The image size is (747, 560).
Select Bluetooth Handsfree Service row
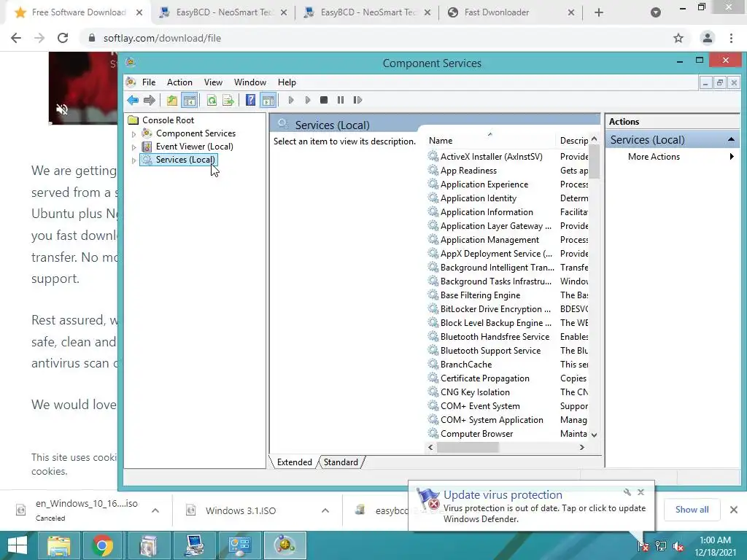(495, 337)
